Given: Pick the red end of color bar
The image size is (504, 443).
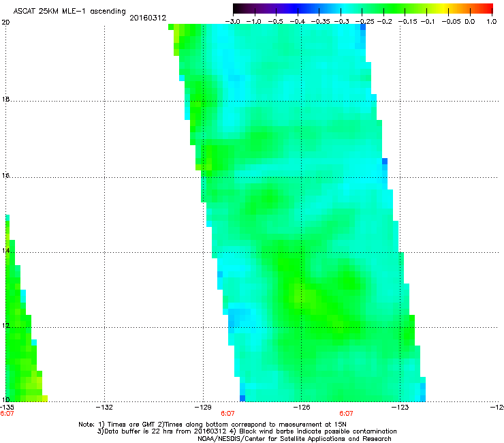Looking at the screenshot, I should [x=488, y=8].
